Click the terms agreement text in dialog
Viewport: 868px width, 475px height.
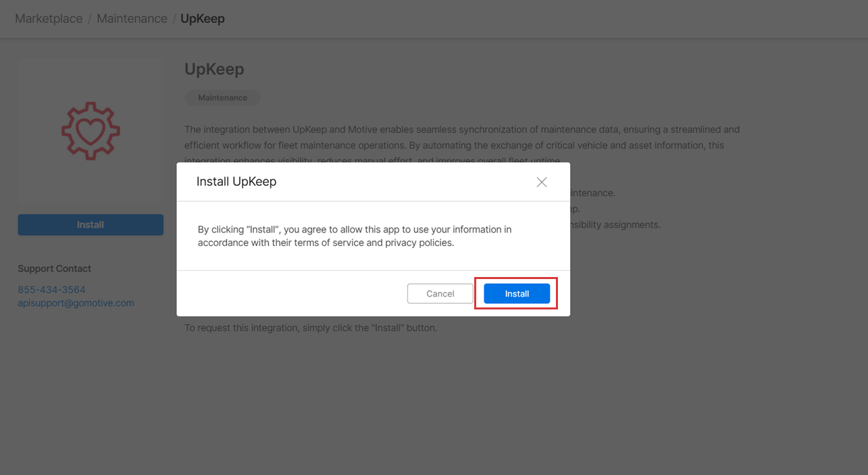coord(355,236)
